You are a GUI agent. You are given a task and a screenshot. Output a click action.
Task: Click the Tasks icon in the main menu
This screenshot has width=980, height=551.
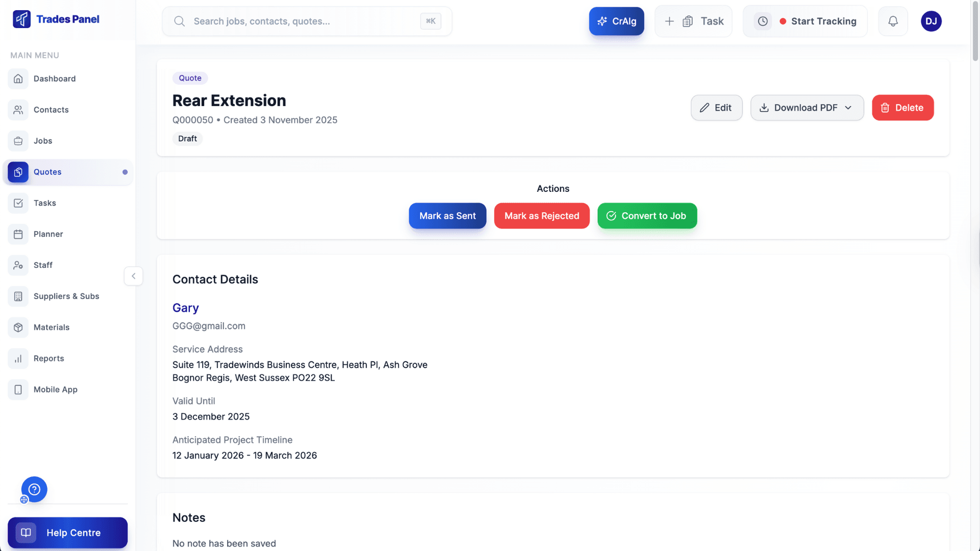tap(18, 203)
